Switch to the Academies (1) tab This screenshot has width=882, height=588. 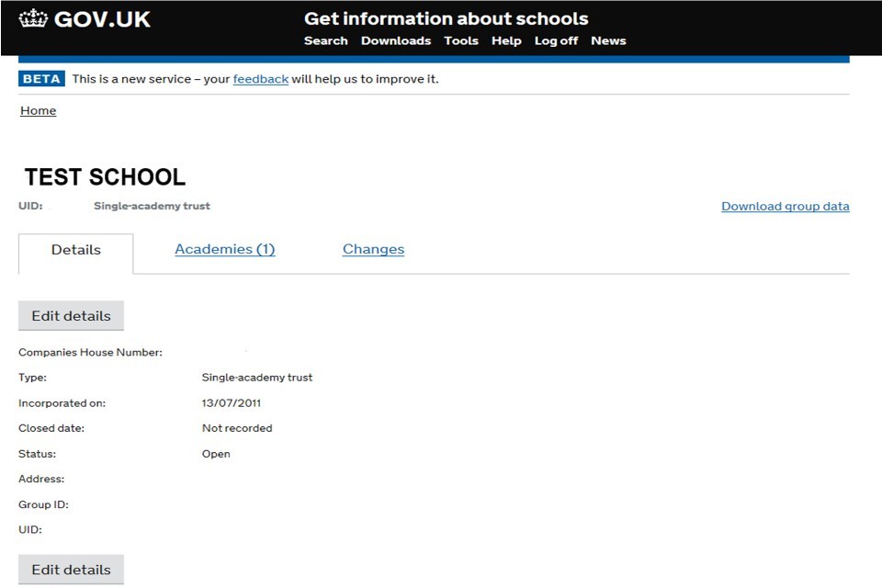pos(224,250)
